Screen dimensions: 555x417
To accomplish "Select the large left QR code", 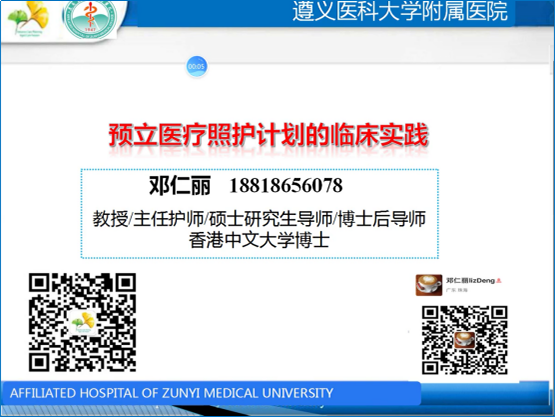I will pos(82,322).
